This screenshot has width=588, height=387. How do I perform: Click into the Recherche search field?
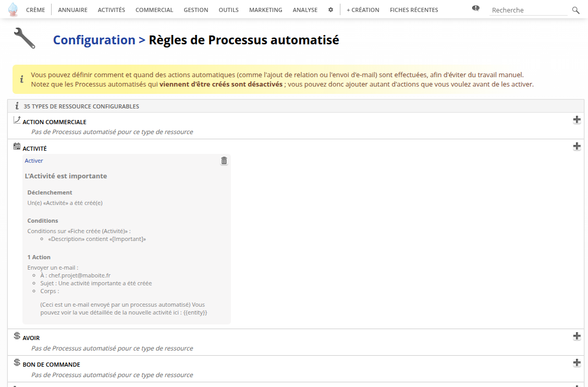click(x=528, y=10)
